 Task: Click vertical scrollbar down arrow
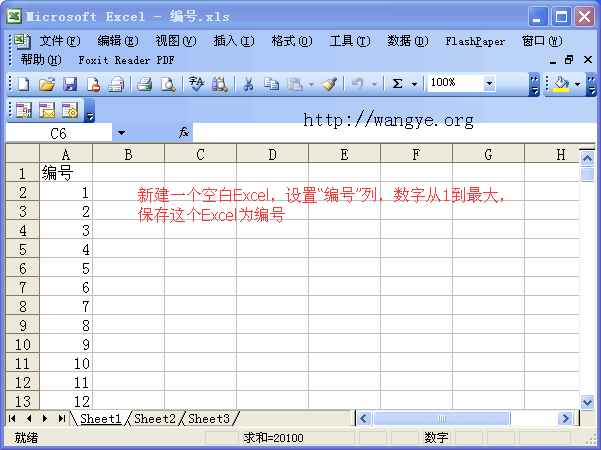coord(587,402)
